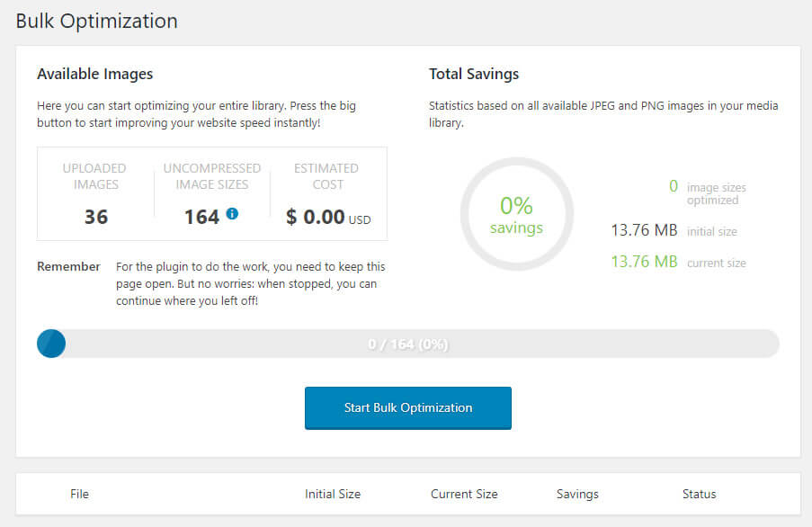Select the Status column header

pos(699,494)
